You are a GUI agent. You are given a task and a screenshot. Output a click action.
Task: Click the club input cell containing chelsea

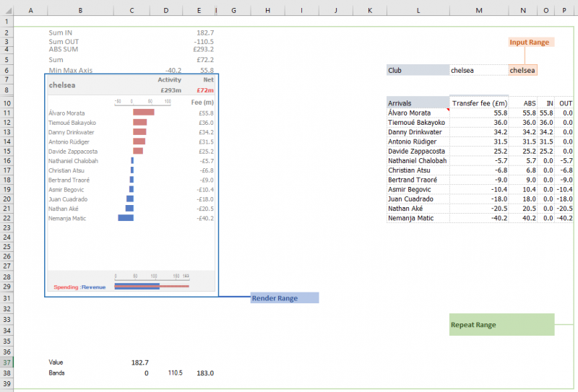477,70
